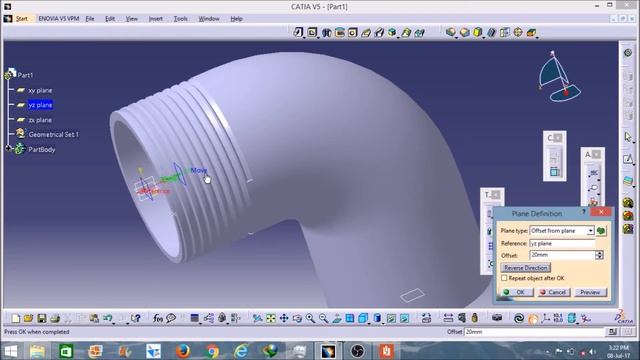Image resolution: width=640 pixels, height=360 pixels.
Task: Click the New document icon
Action: pyautogui.click(x=16, y=318)
